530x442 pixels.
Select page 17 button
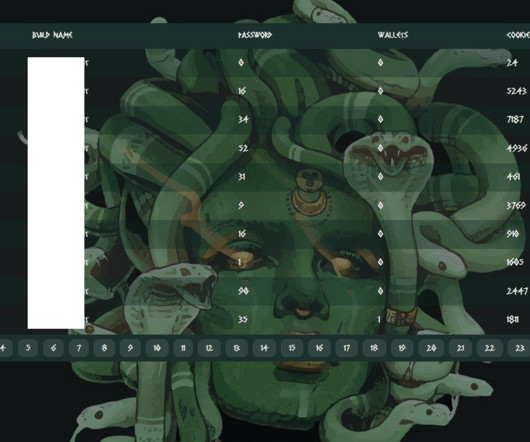point(346,348)
